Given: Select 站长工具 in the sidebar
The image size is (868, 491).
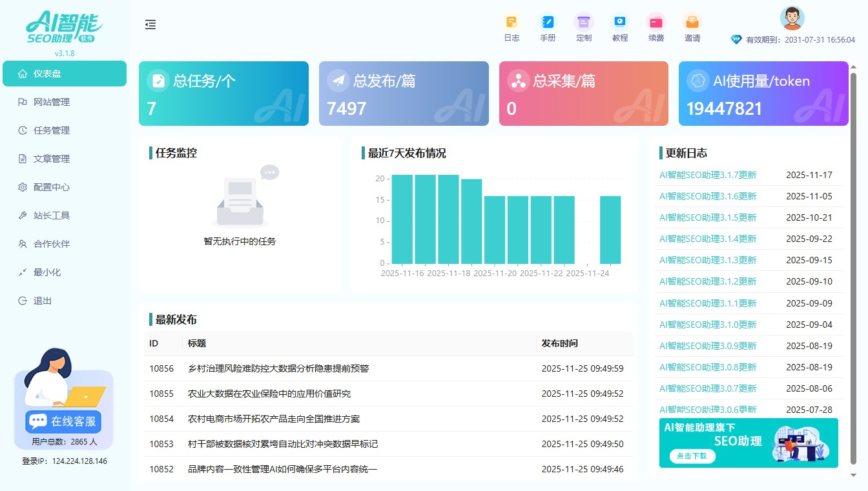Looking at the screenshot, I should click(52, 215).
